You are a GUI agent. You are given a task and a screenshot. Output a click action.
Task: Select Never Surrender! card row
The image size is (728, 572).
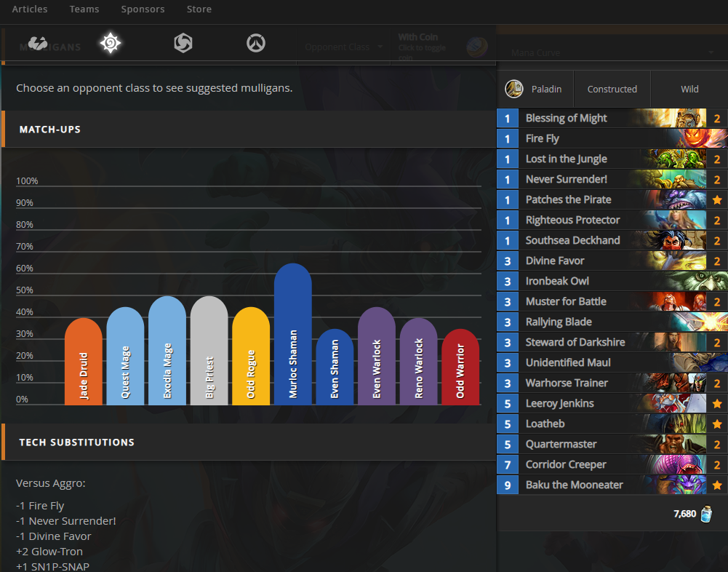click(x=612, y=179)
